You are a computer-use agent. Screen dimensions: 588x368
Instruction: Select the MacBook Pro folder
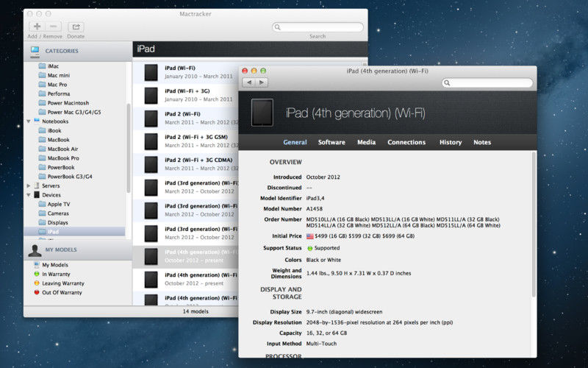tap(59, 158)
